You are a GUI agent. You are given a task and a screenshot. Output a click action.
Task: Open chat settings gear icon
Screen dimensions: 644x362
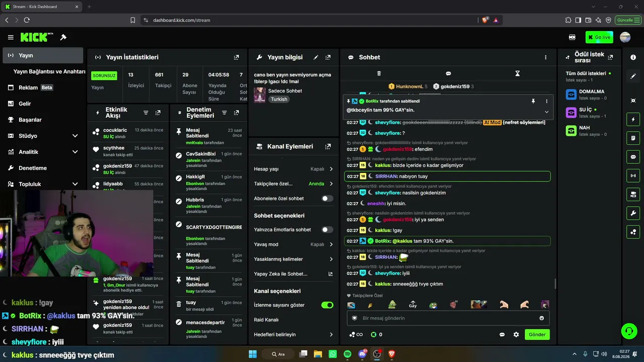tap(516, 334)
